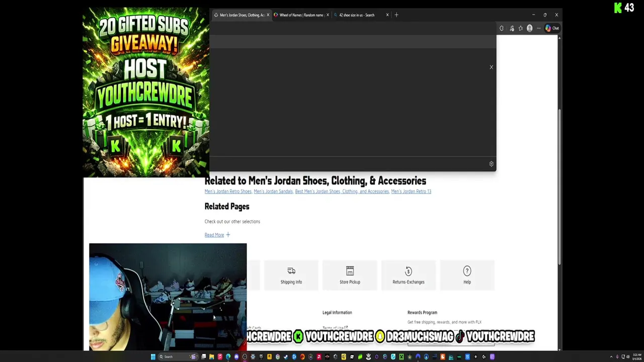The height and width of the screenshot is (362, 644).
Task: Open Steam from the taskbar
Action: tap(285, 357)
